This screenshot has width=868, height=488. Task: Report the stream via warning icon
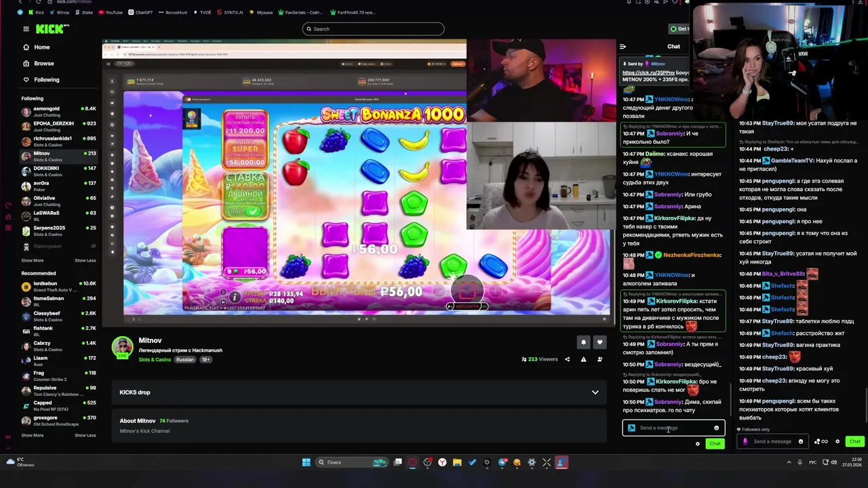pyautogui.click(x=583, y=359)
